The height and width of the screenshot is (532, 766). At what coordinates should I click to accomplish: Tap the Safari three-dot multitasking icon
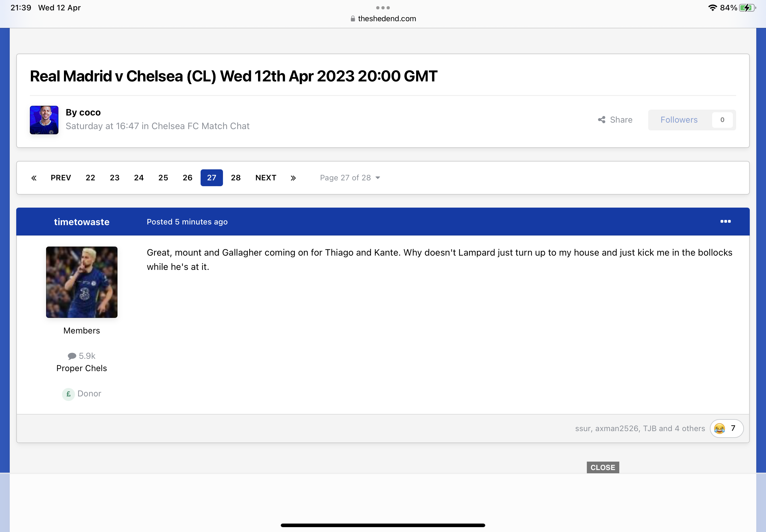pyautogui.click(x=383, y=8)
